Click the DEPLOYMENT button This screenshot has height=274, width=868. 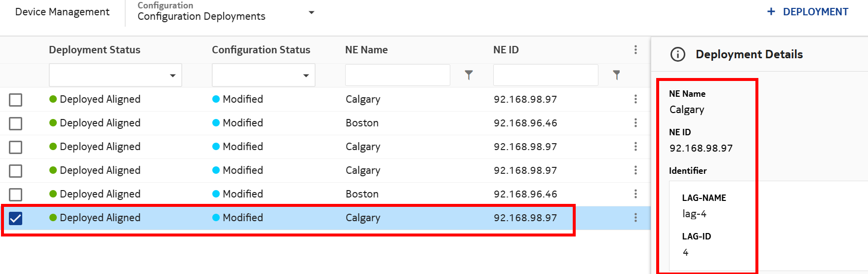coord(815,12)
